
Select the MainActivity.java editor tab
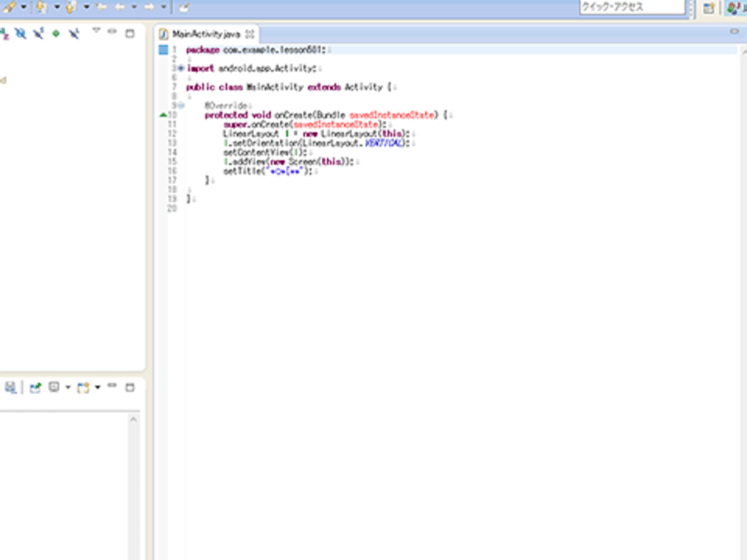[206, 33]
